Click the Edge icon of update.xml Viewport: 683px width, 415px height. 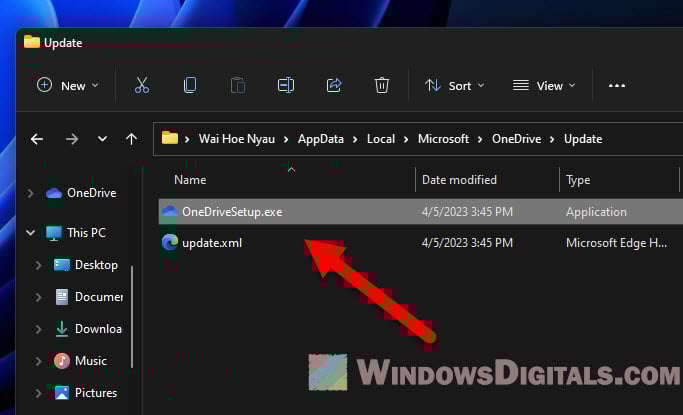170,242
